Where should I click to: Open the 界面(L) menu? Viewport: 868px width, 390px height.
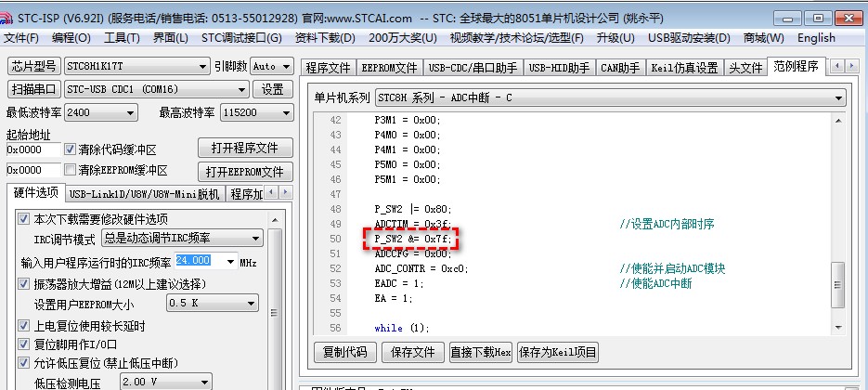(171, 38)
